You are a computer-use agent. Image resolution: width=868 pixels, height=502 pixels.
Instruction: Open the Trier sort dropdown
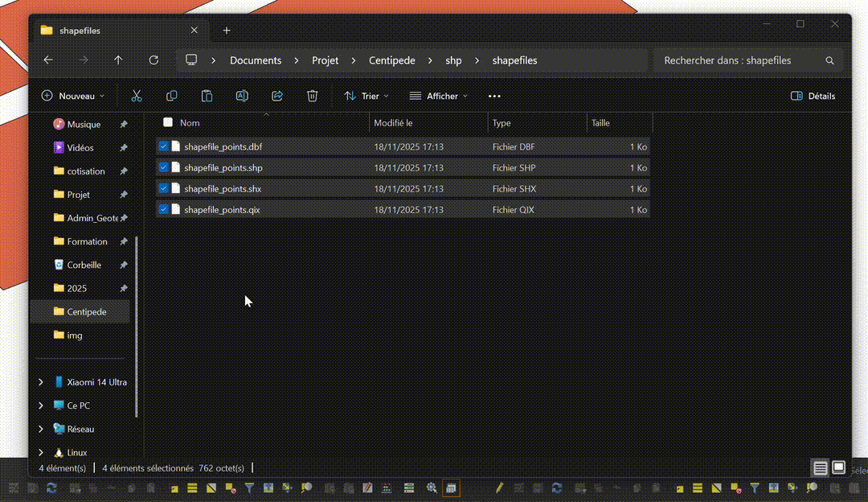(x=366, y=96)
